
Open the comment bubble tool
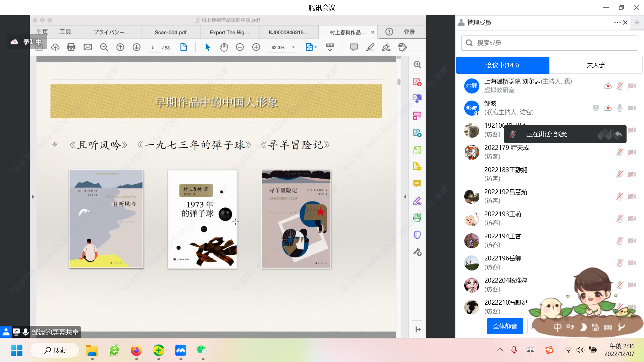point(354,47)
